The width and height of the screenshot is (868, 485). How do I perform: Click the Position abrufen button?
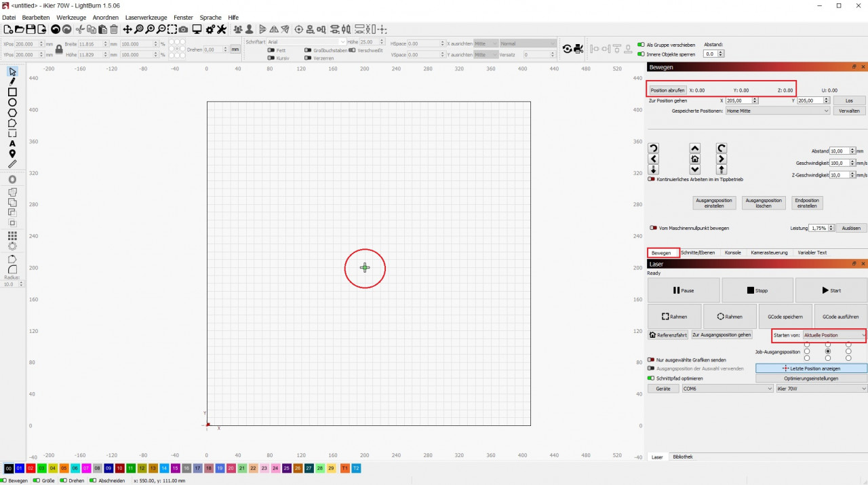pos(667,90)
